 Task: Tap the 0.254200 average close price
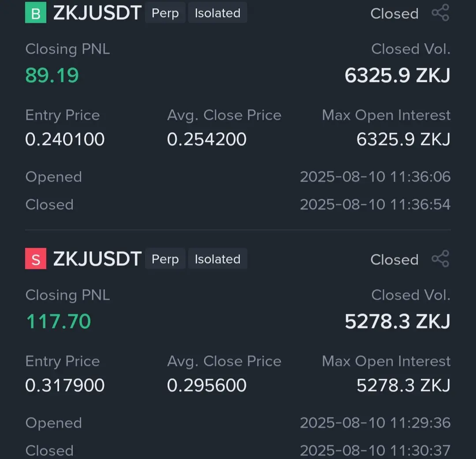[x=207, y=139]
